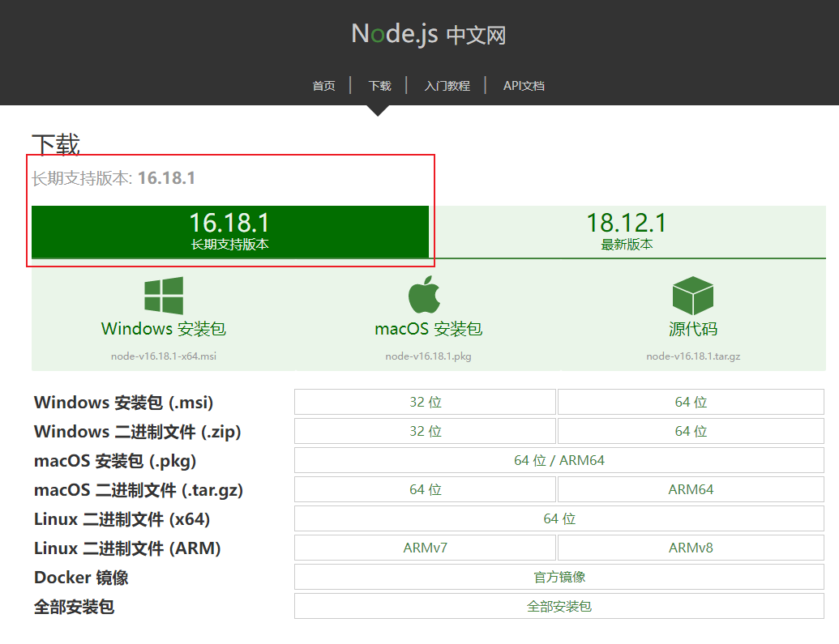Click node-v16.18.1.tar.gz file name
Screen dimensions: 839x644
pyautogui.click(x=693, y=356)
